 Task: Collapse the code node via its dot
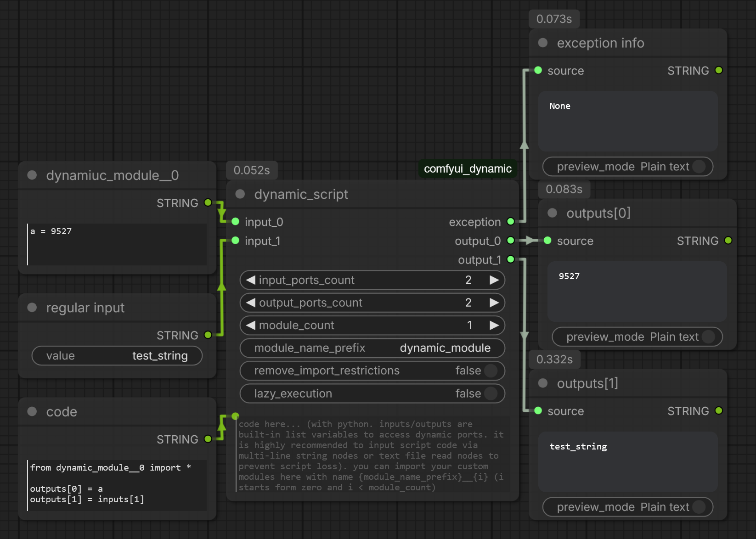click(x=32, y=411)
